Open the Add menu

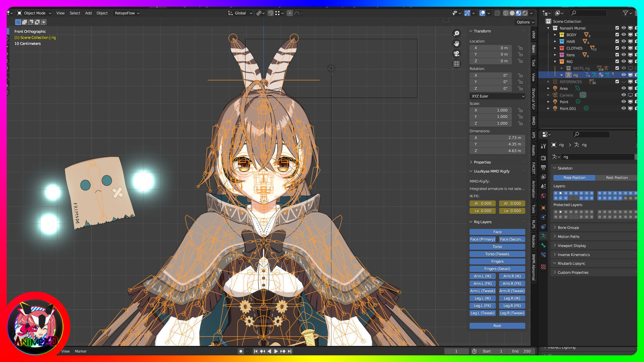(x=88, y=13)
